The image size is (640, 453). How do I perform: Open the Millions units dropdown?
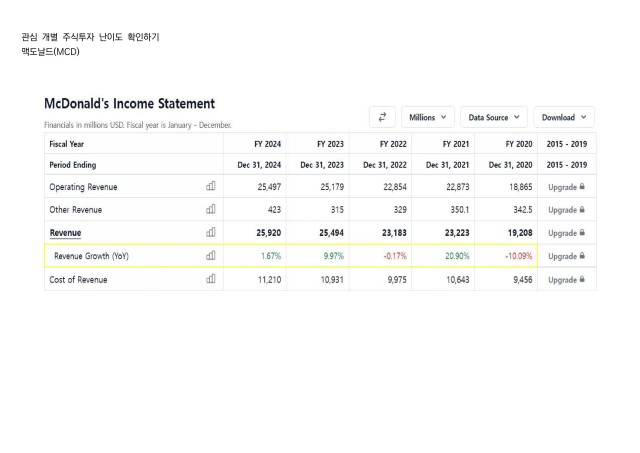pyautogui.click(x=427, y=117)
